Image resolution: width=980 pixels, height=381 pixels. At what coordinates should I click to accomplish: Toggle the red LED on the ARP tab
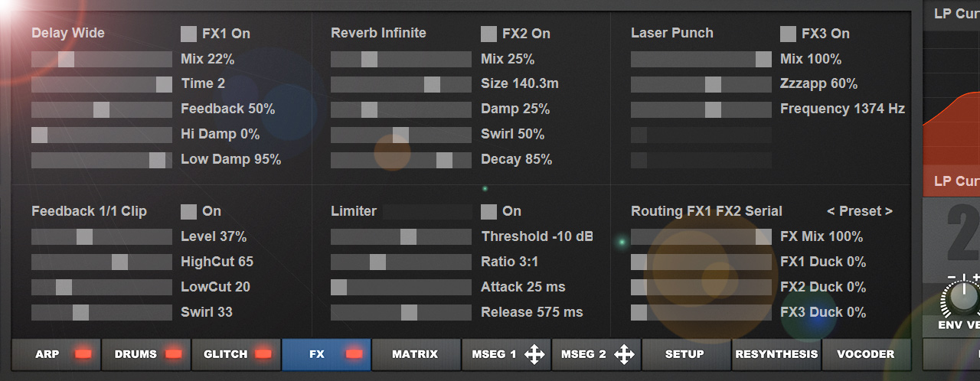click(83, 354)
